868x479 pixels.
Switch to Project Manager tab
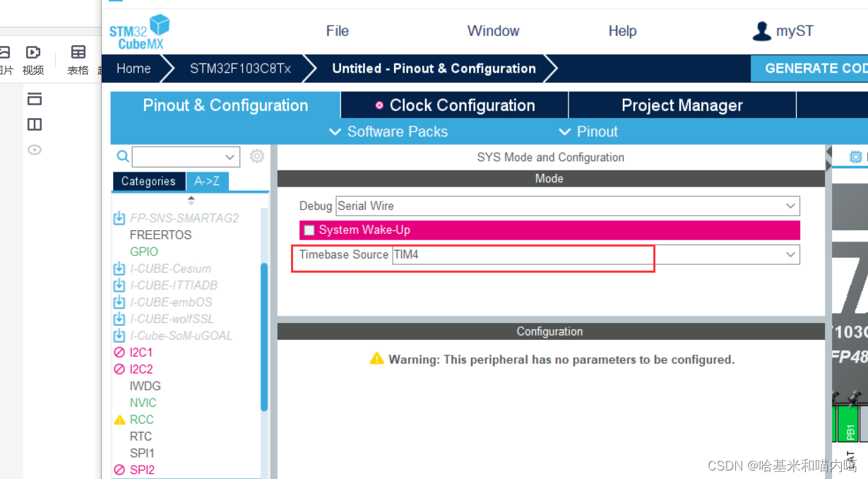click(x=682, y=105)
